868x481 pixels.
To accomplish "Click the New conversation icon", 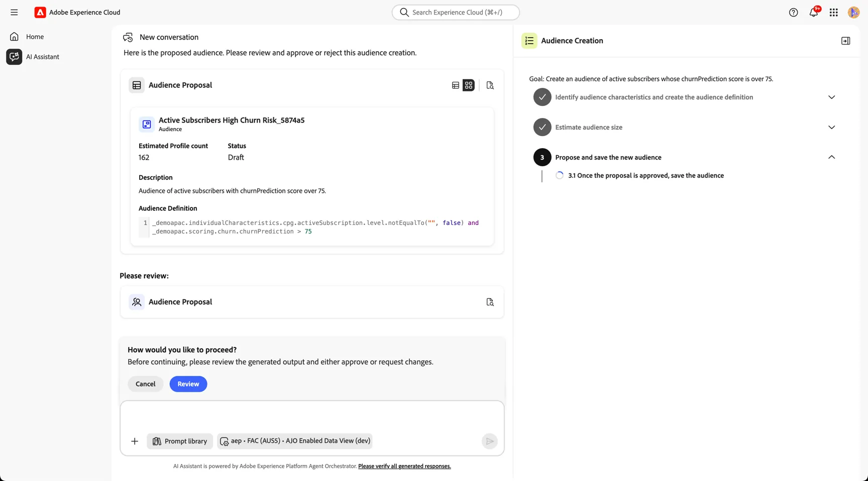I will (x=128, y=37).
